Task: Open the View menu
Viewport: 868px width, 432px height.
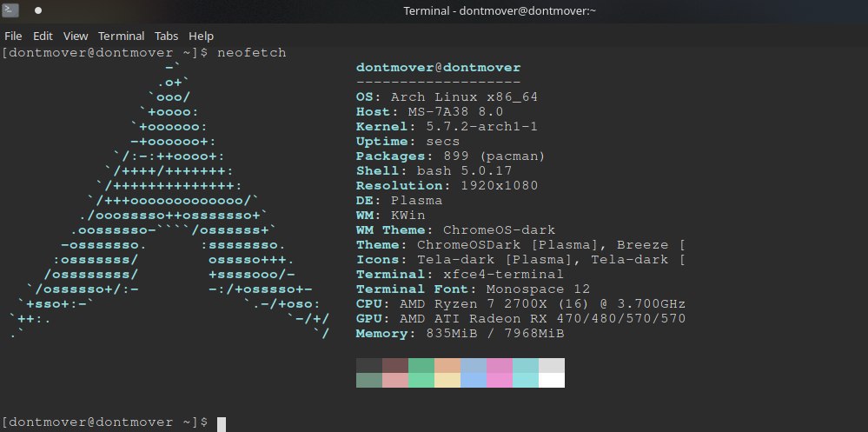Action: pyautogui.click(x=76, y=36)
